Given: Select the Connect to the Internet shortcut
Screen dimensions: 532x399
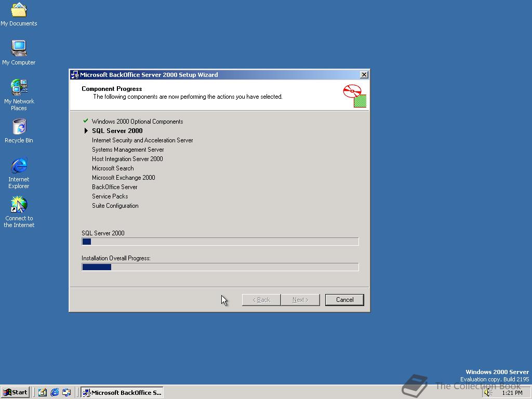Looking at the screenshot, I should [x=19, y=212].
